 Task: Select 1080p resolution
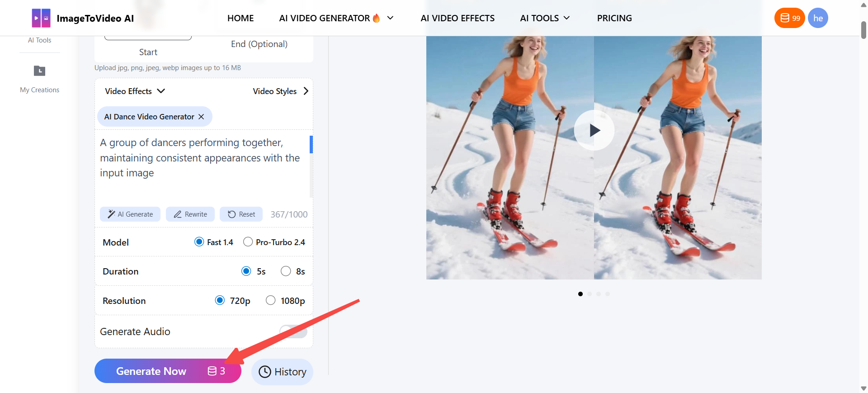(x=270, y=300)
